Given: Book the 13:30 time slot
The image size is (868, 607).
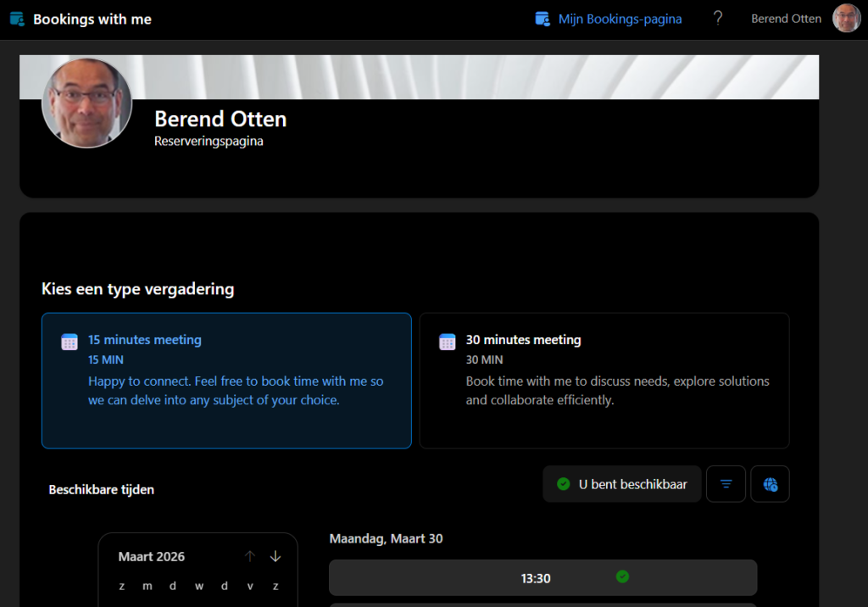Looking at the screenshot, I should 536,578.
